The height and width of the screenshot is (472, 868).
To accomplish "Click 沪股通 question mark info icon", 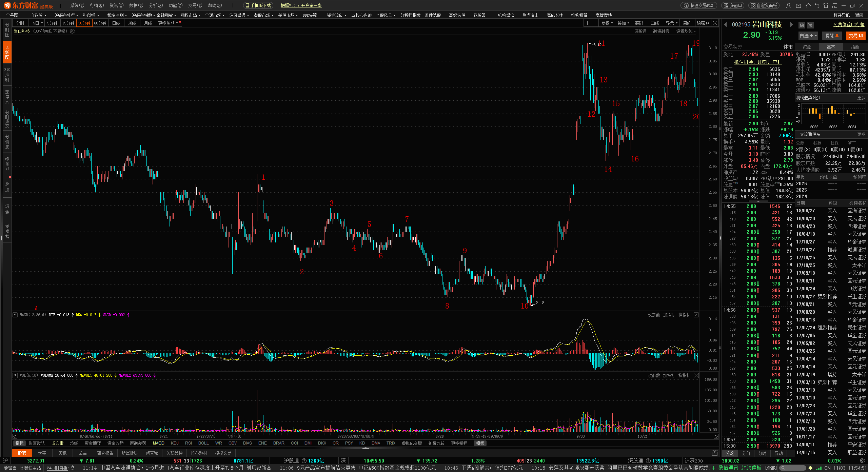I will click(x=304, y=461).
